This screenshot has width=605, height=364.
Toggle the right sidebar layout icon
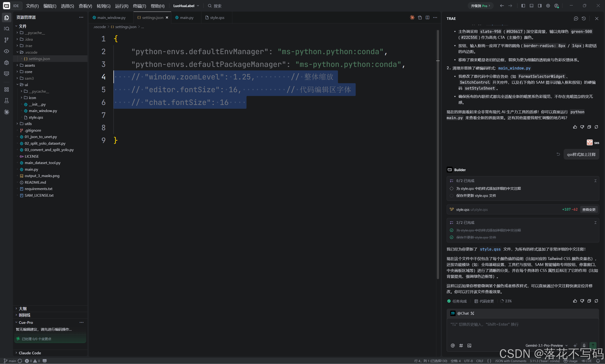pyautogui.click(x=540, y=6)
